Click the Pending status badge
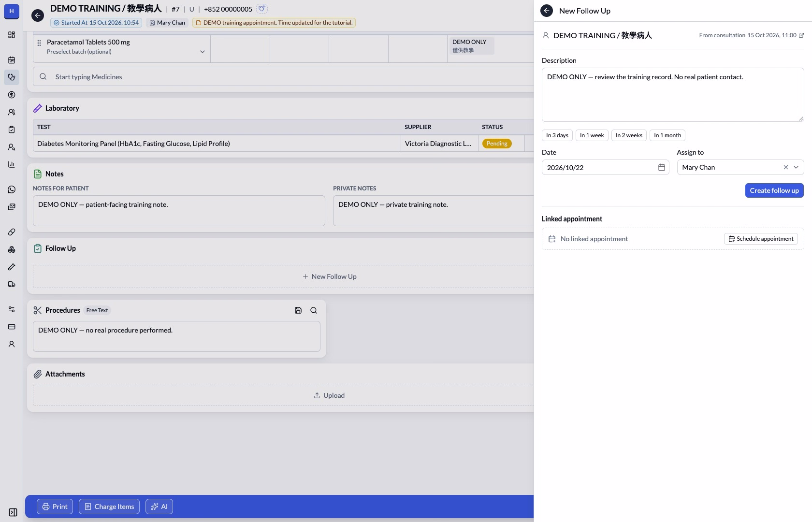Screen dimensions: 812x522 point(497,144)
